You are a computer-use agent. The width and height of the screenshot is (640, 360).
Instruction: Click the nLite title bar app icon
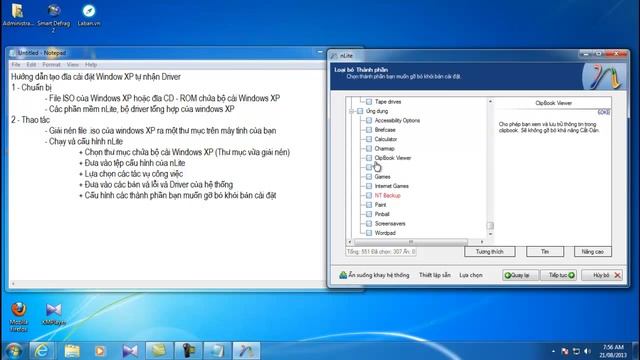point(334,56)
